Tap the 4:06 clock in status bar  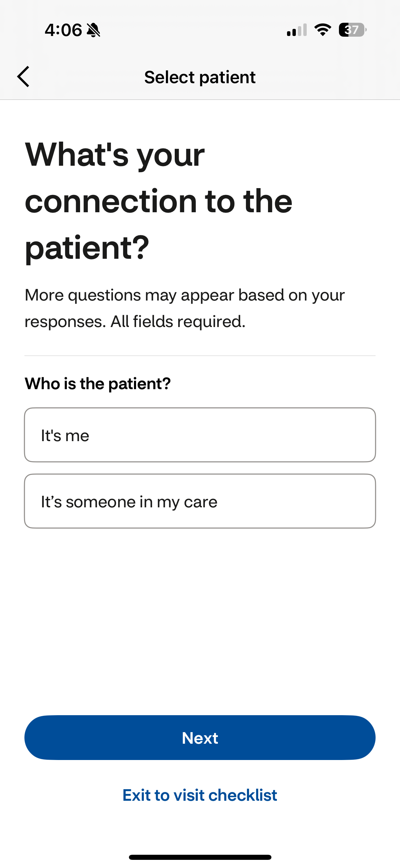63,30
